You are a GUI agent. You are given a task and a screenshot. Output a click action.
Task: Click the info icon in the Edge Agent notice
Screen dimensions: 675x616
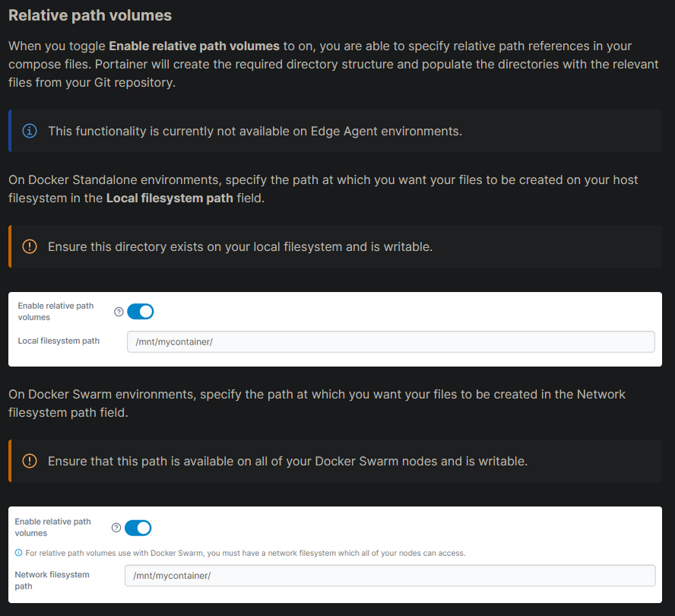(29, 130)
